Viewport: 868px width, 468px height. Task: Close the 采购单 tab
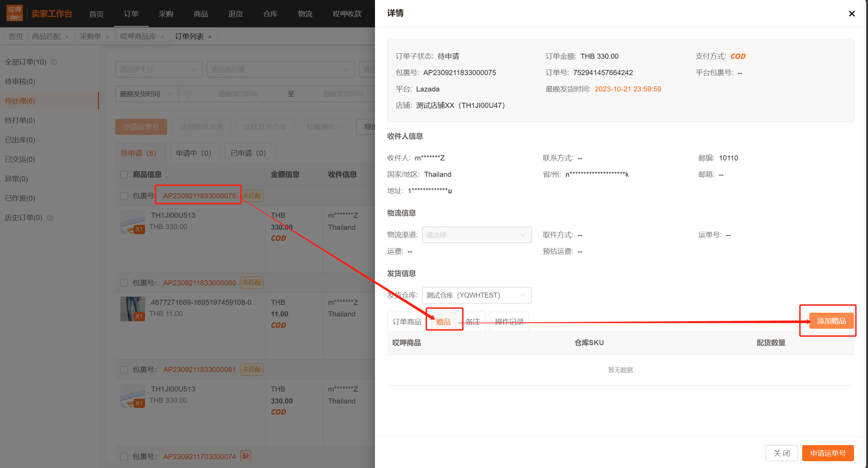click(x=107, y=37)
